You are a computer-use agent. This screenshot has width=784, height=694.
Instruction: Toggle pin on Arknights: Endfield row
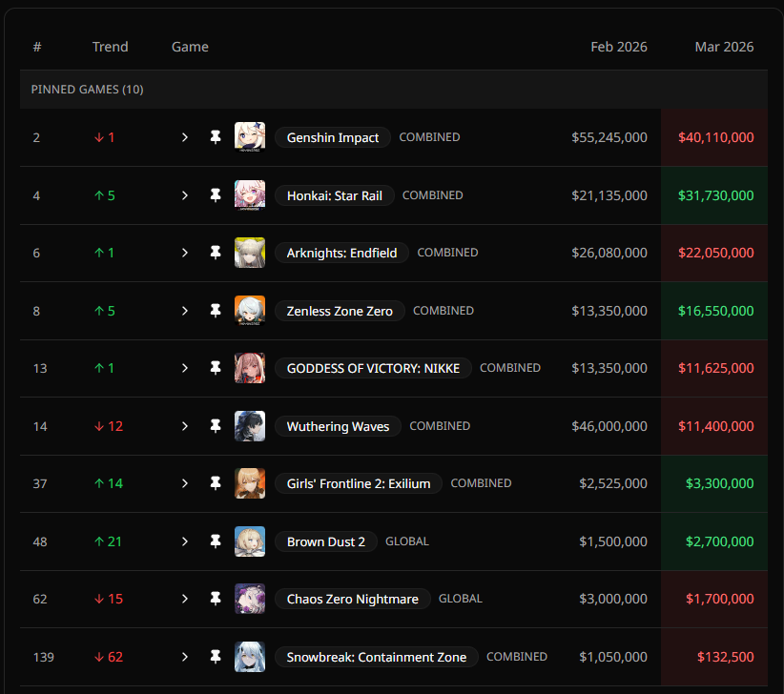click(x=216, y=253)
